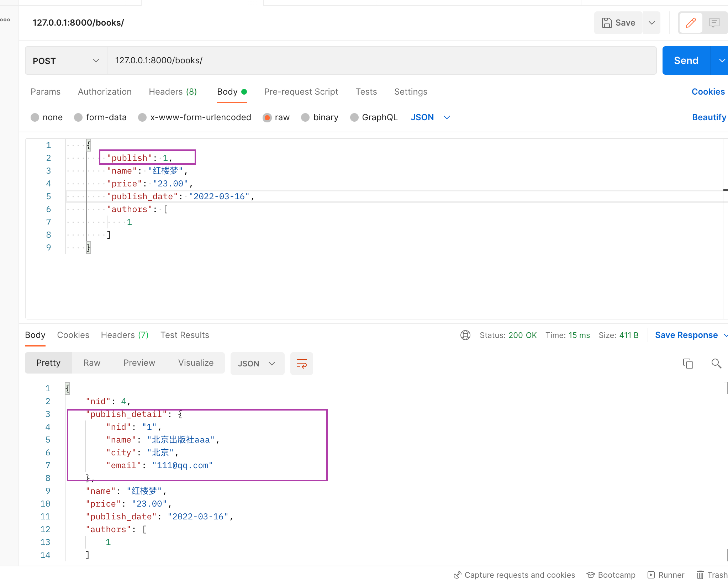Open the response Cookies tab
This screenshot has width=728, height=582.
73,335
